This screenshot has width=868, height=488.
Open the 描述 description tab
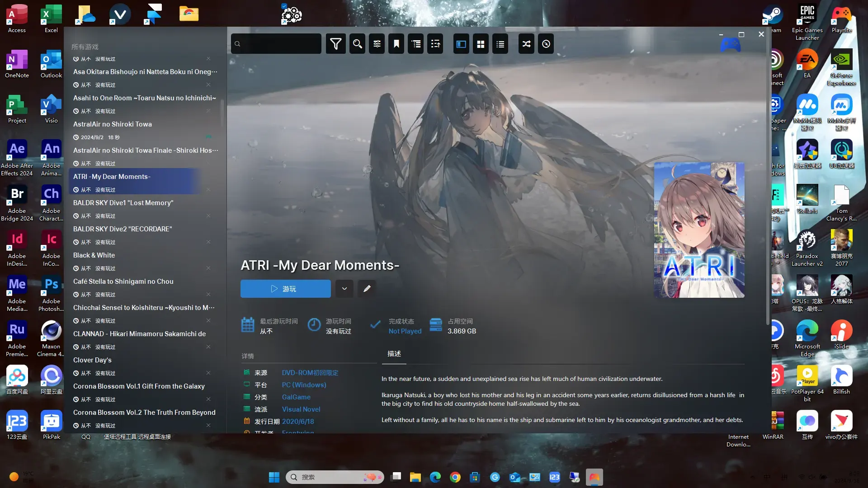point(394,354)
